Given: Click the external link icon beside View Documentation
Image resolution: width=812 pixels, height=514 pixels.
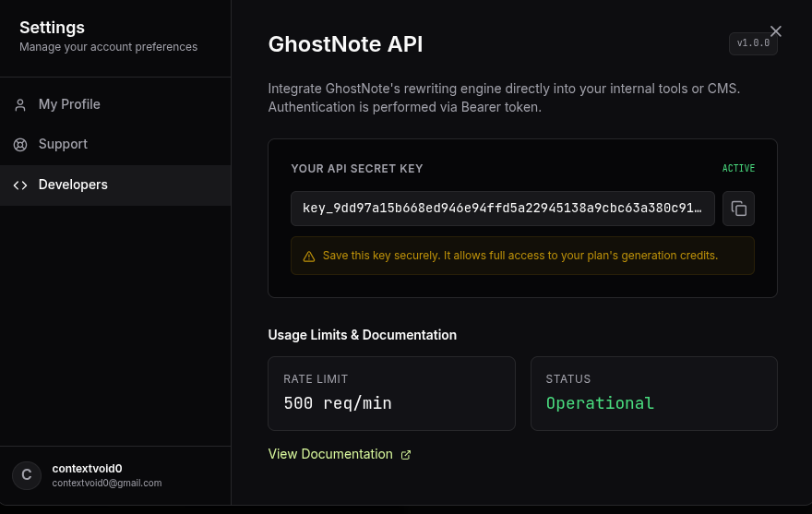Looking at the screenshot, I should 406,455.
